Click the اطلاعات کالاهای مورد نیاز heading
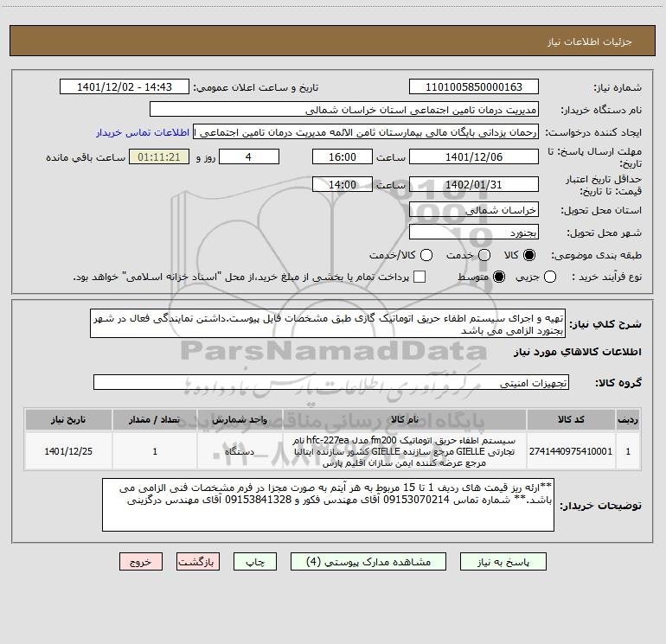The height and width of the screenshot is (644, 666). click(x=577, y=352)
